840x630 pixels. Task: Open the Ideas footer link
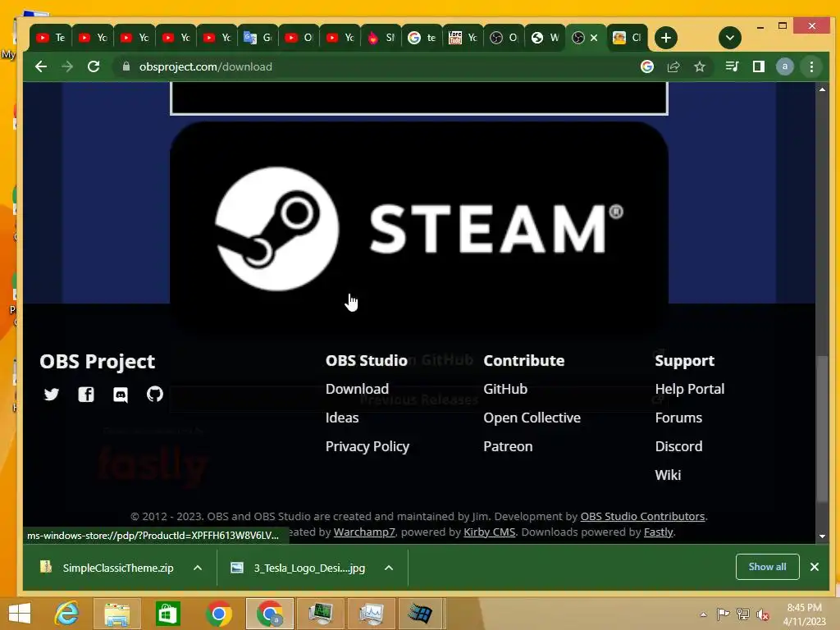click(x=342, y=418)
